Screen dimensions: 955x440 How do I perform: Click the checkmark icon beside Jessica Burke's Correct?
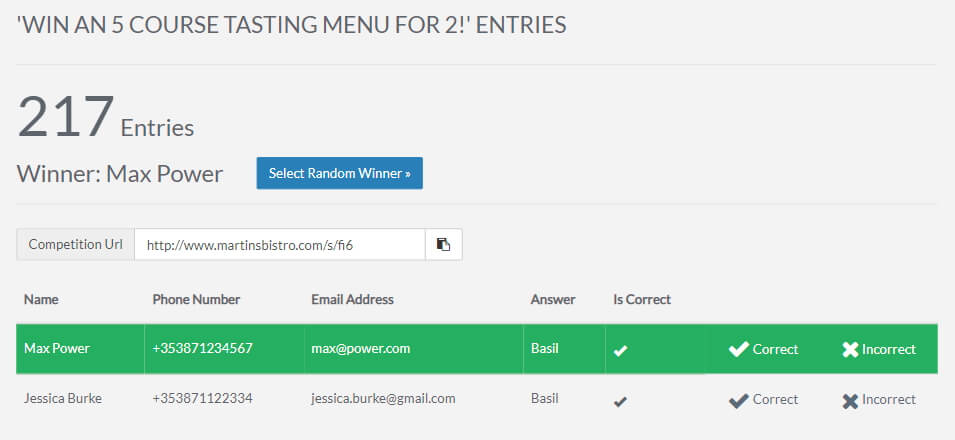click(738, 400)
